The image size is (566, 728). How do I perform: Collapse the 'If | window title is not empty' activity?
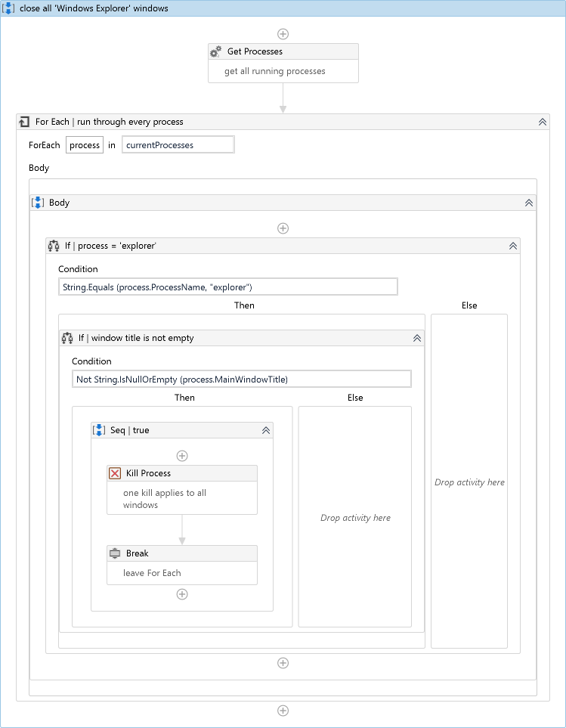click(x=417, y=339)
